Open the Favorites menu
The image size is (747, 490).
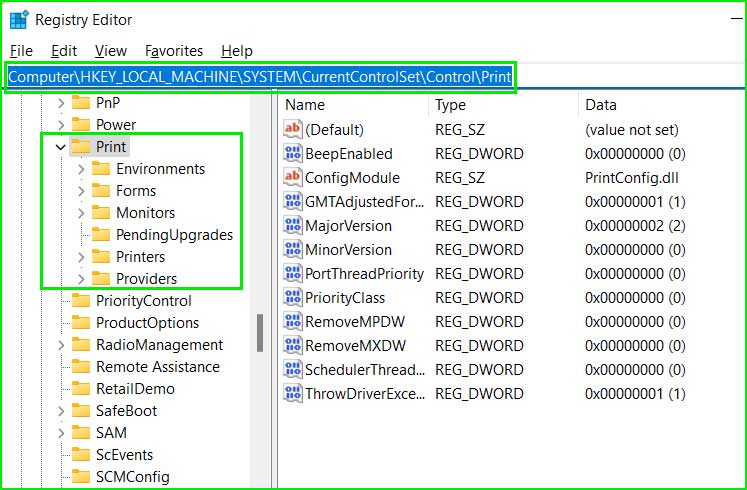click(174, 51)
